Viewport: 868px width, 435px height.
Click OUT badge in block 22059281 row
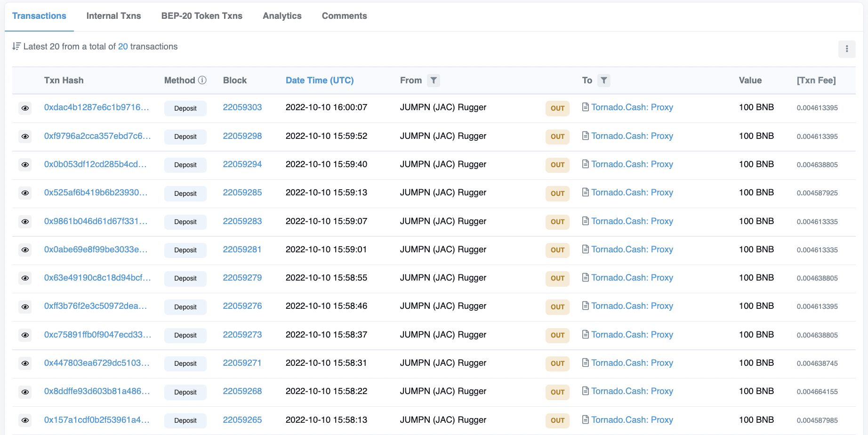[558, 250]
